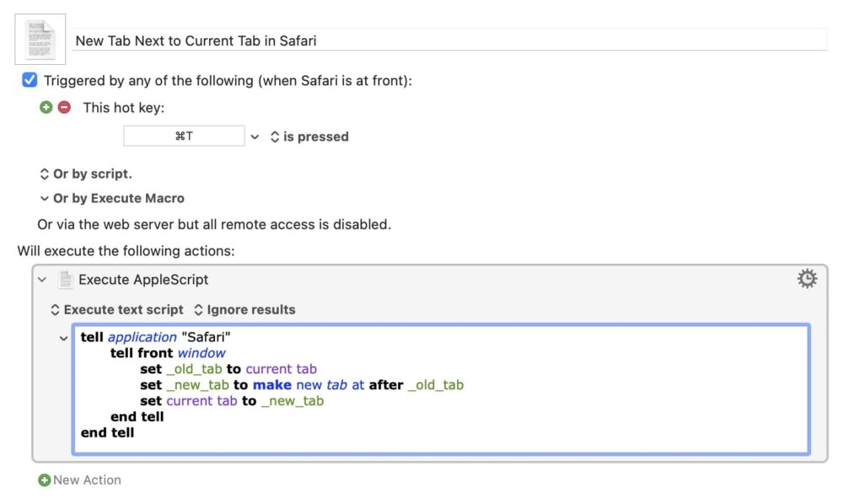Screen dimensions: 843x504
Task: Open the action gear menu
Action: pos(807,278)
